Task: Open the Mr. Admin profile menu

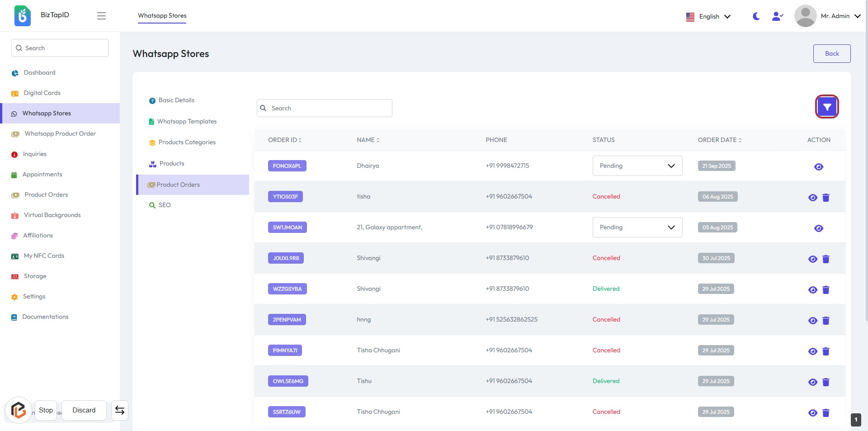Action: coord(827,16)
